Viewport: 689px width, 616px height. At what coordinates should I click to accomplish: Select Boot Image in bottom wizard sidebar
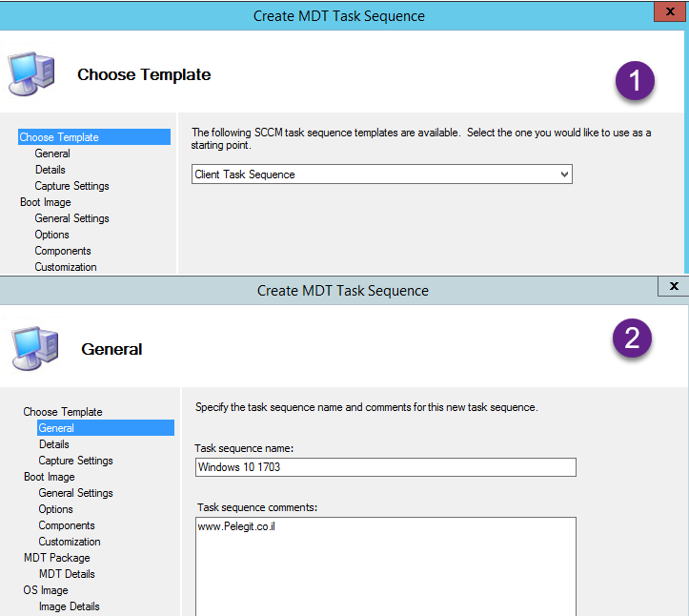50,477
